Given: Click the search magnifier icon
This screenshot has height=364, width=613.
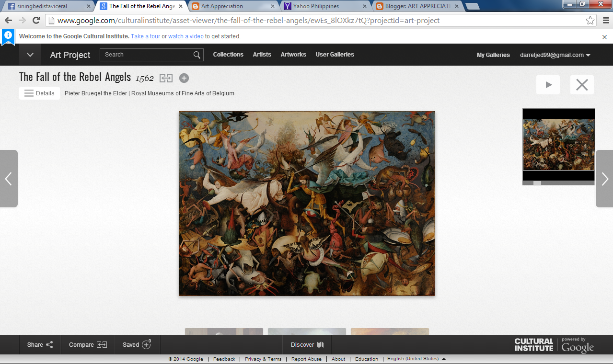Looking at the screenshot, I should click(x=197, y=55).
